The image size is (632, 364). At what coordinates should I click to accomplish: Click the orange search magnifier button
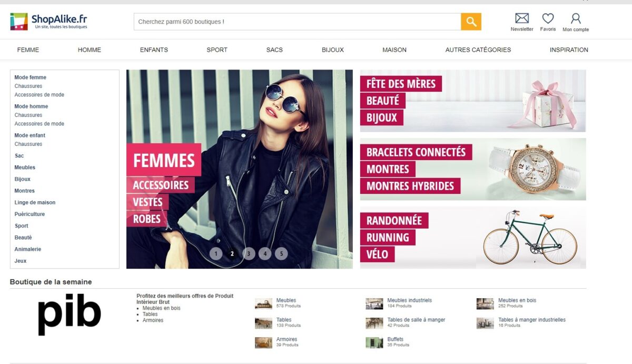coord(471,22)
